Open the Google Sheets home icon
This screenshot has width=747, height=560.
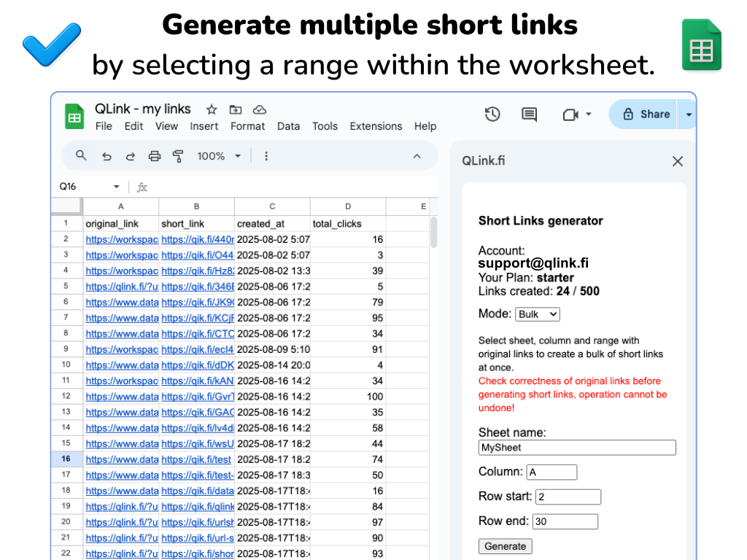click(74, 117)
